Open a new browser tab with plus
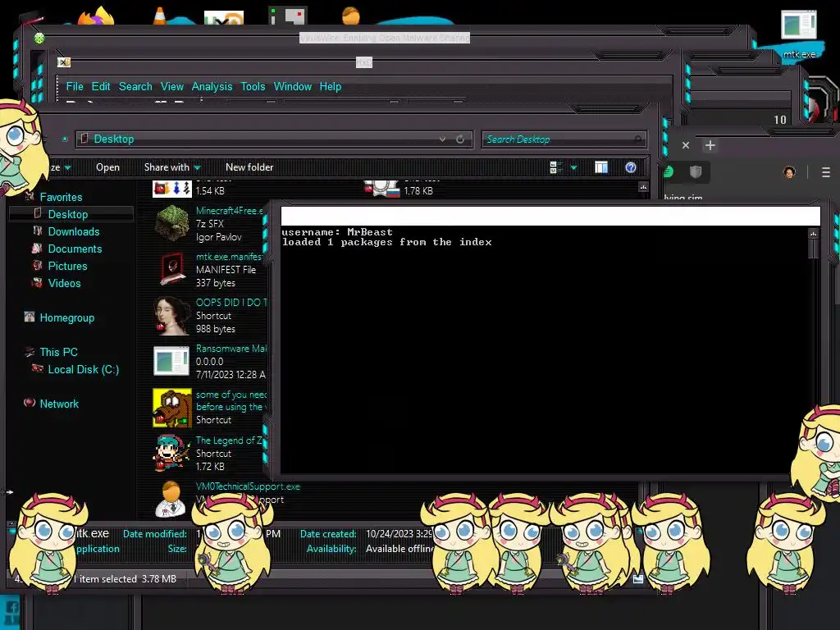Screen dimensions: 840x630 [710, 145]
